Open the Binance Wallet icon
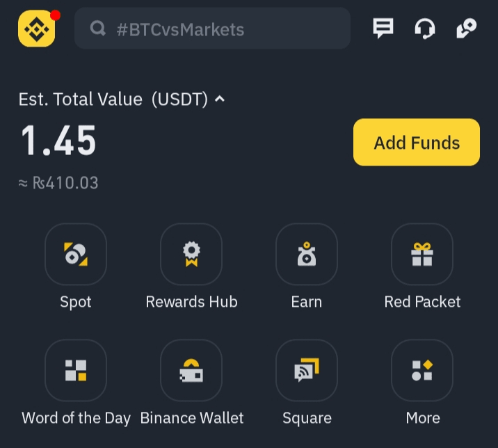Screen dimensions: 498x448 coord(191,370)
